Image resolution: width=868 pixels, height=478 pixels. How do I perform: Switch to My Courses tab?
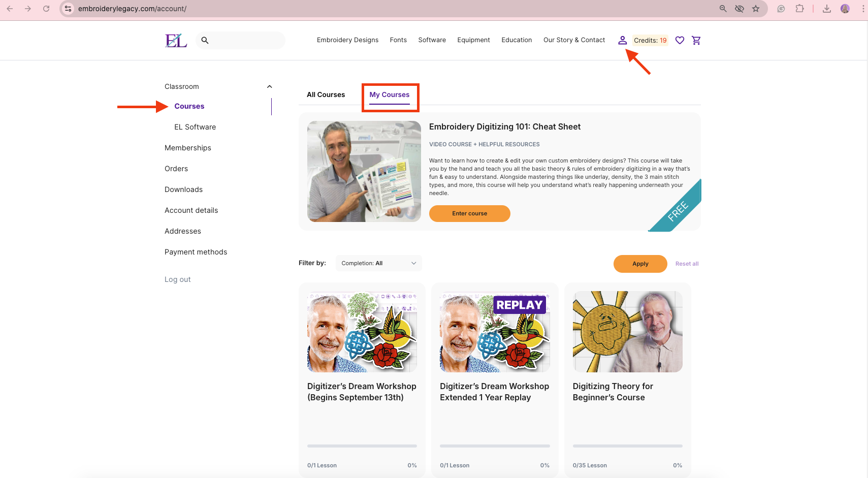[390, 95]
